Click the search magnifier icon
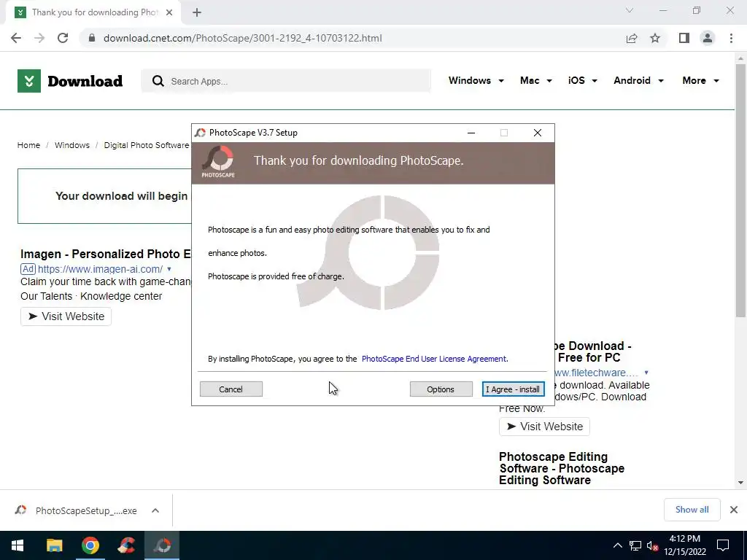The image size is (747, 560). tap(158, 81)
